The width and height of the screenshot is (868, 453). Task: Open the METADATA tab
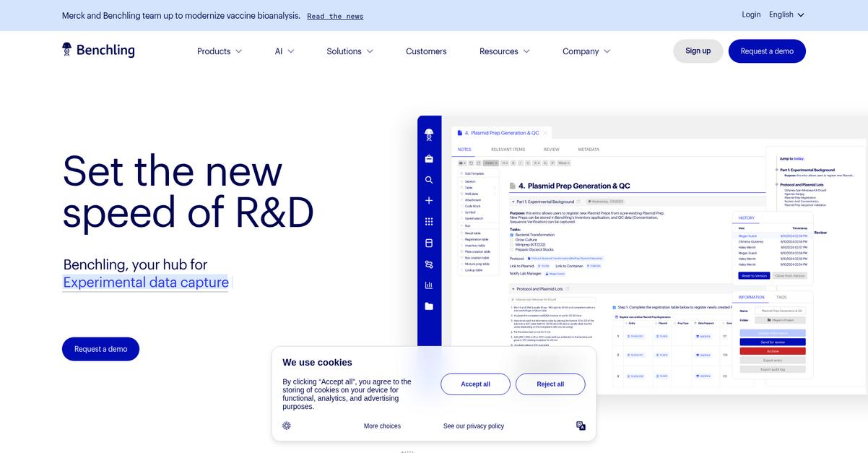click(x=589, y=150)
